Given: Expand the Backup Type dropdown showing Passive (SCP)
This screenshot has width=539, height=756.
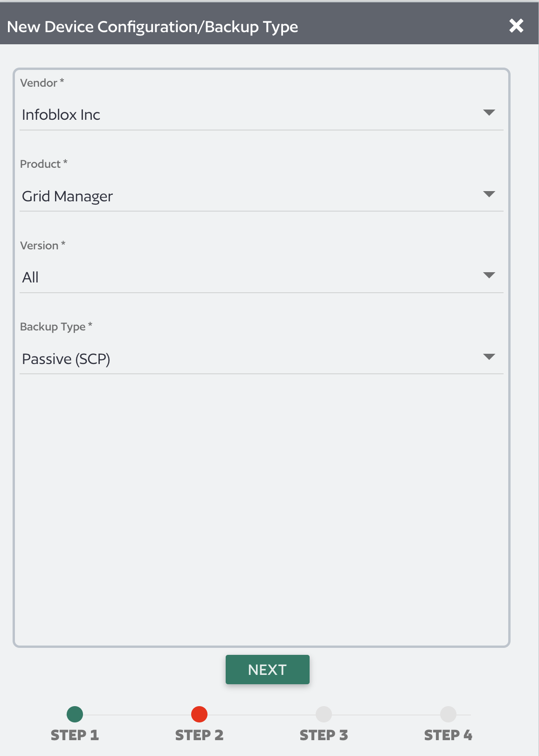Looking at the screenshot, I should click(x=261, y=358).
